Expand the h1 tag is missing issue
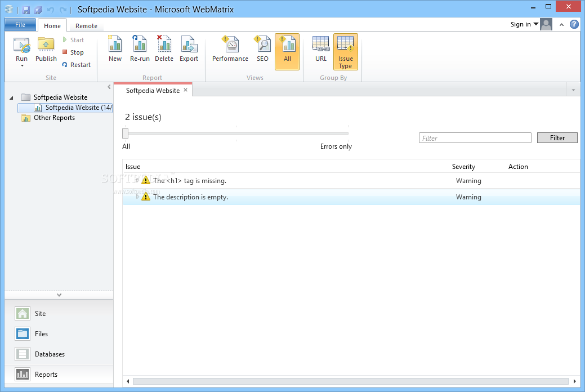 click(137, 180)
